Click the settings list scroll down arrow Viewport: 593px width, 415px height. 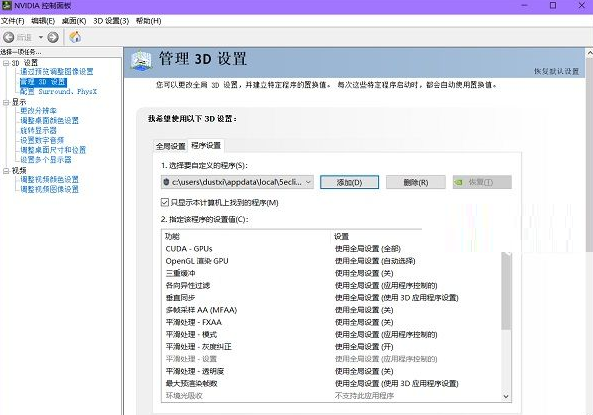(506, 396)
